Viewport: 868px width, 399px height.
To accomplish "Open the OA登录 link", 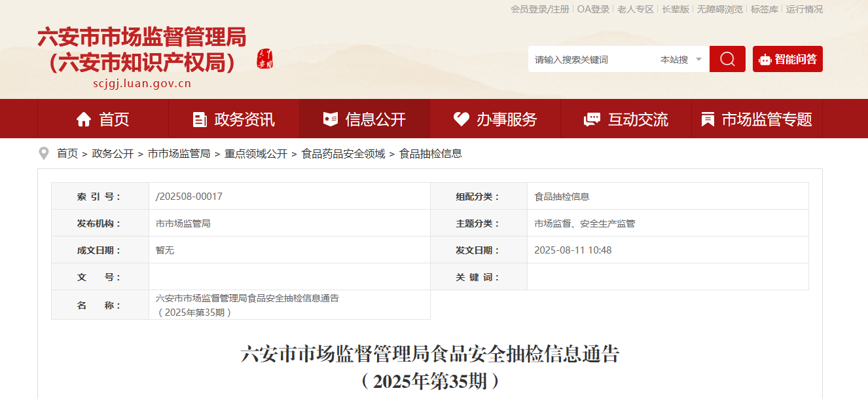I will tap(593, 9).
